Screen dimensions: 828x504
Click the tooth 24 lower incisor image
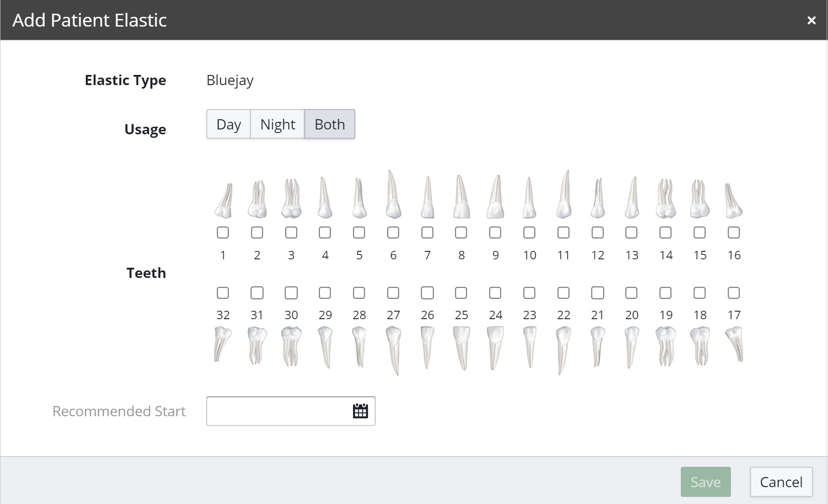coord(495,348)
